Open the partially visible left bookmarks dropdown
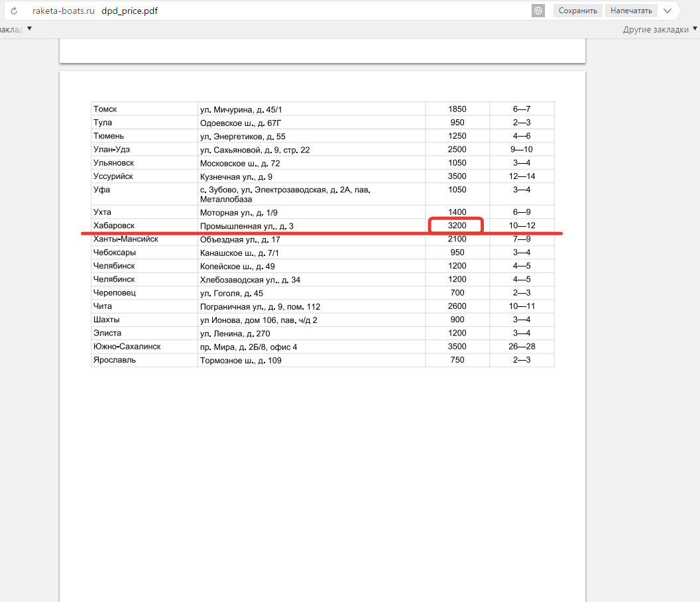The height and width of the screenshot is (602, 700). [16, 30]
